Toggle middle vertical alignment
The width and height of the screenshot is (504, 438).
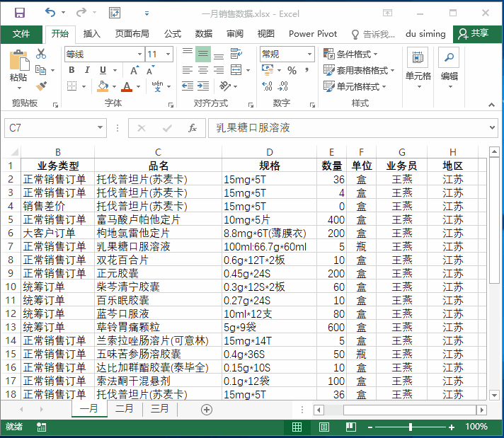pos(203,54)
